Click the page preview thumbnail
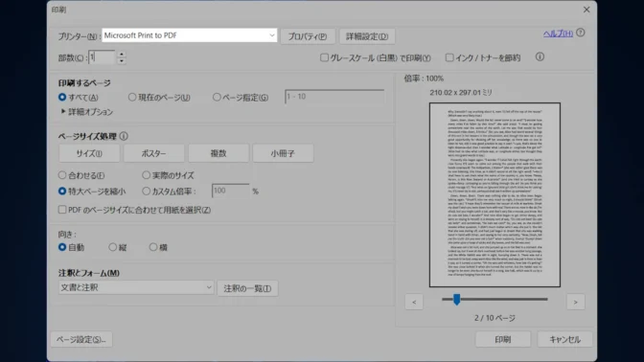Screen dimensions: 644x362 point(494,195)
